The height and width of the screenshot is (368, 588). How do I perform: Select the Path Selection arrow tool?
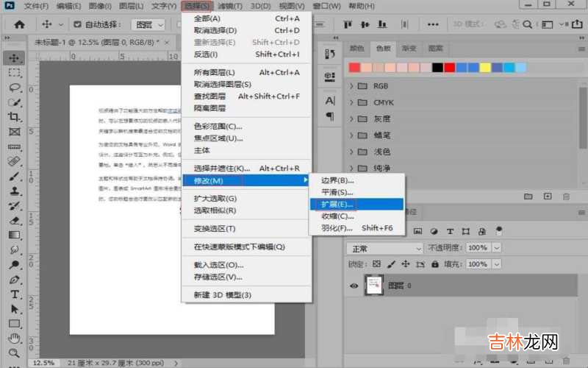click(14, 309)
